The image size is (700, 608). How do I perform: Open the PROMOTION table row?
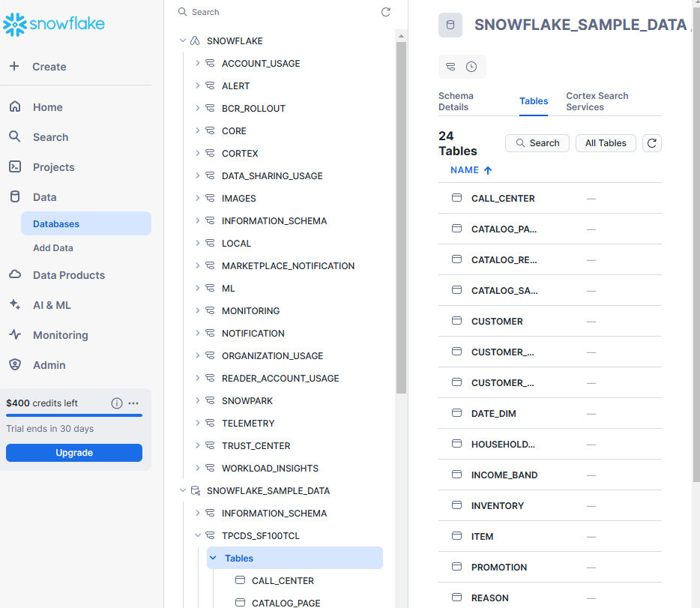point(550,567)
